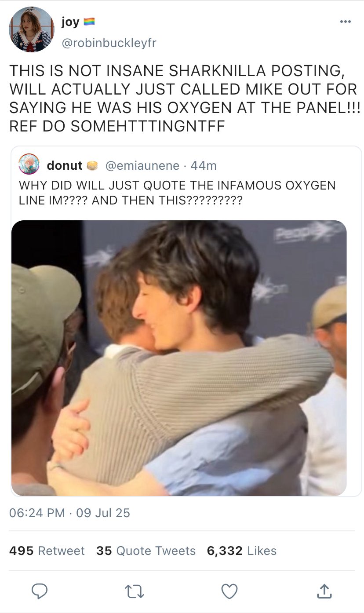View the 35 Quote Tweets list
The image size is (364, 613).
[x=146, y=551]
